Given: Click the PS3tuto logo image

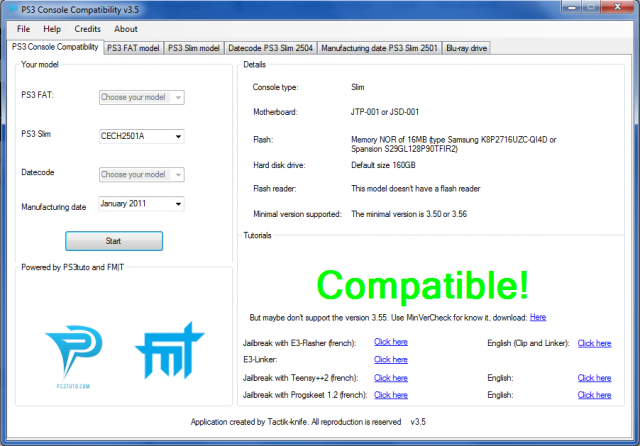Looking at the screenshot, I should point(74,357).
